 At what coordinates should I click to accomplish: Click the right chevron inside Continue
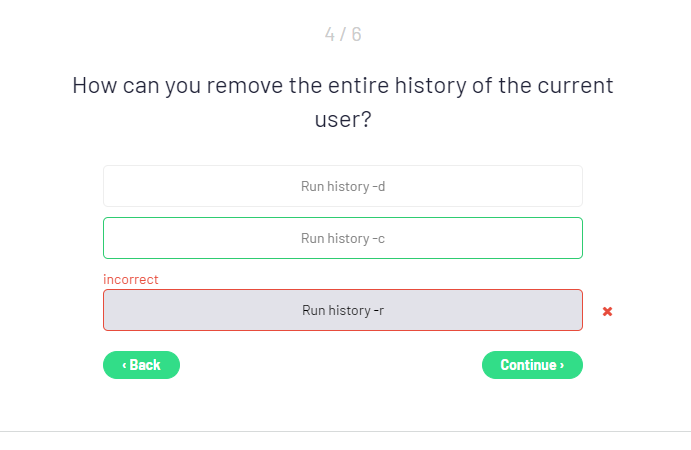562,365
